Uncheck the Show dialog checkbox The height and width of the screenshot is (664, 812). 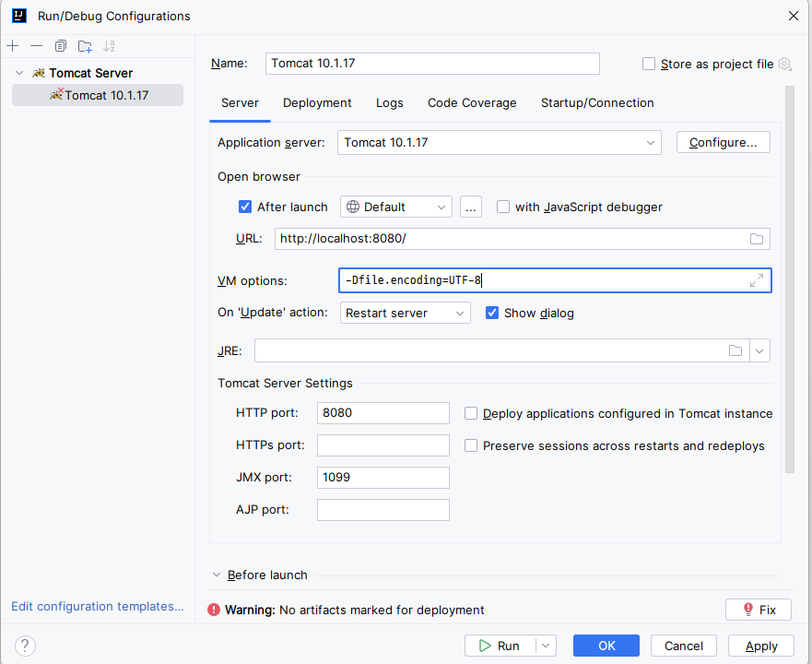[x=492, y=313]
